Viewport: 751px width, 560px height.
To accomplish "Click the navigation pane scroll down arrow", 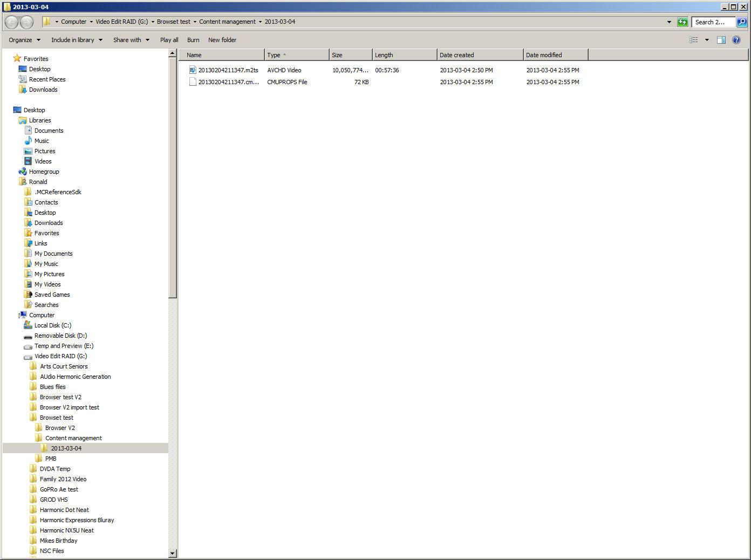I will [x=173, y=553].
